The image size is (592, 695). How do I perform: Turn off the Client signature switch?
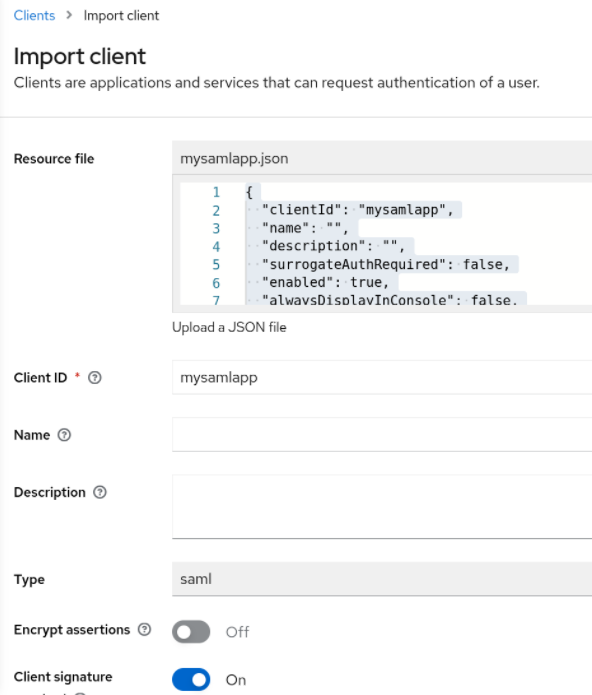pos(191,679)
